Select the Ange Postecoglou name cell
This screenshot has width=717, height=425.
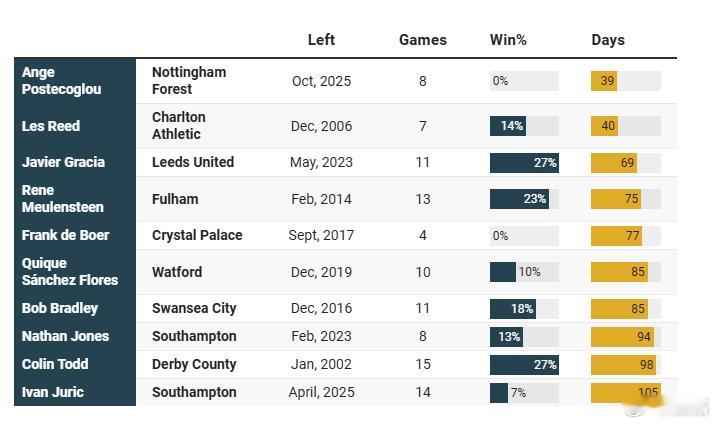62,81
